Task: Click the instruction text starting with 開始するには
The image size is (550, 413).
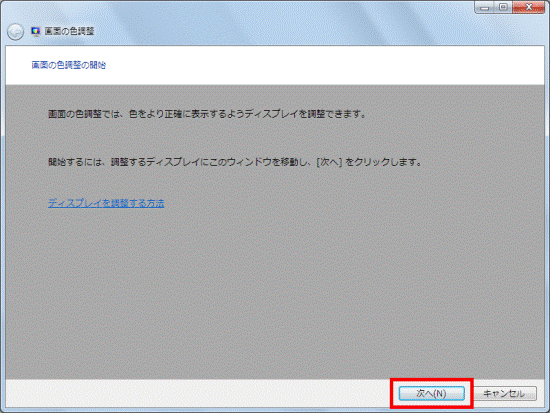Action: [x=235, y=162]
